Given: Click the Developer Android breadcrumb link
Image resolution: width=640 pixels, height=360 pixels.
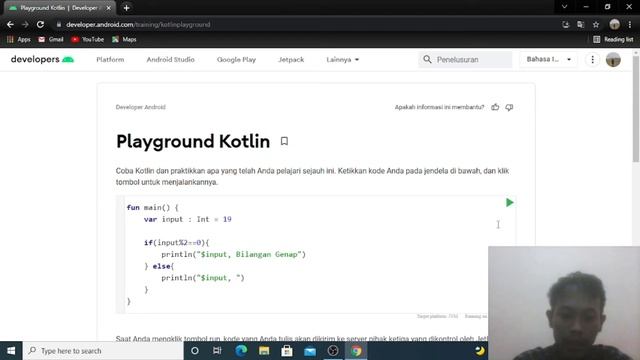Looking at the screenshot, I should pyautogui.click(x=140, y=107).
